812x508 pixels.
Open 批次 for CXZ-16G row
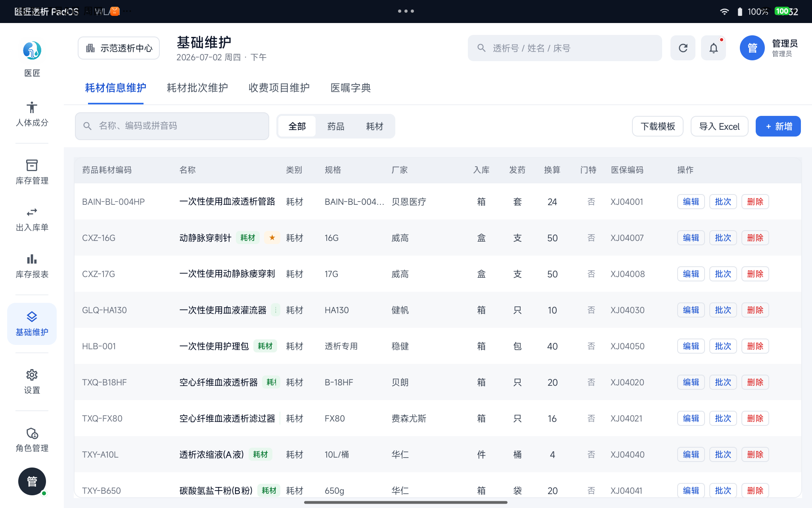pos(723,238)
